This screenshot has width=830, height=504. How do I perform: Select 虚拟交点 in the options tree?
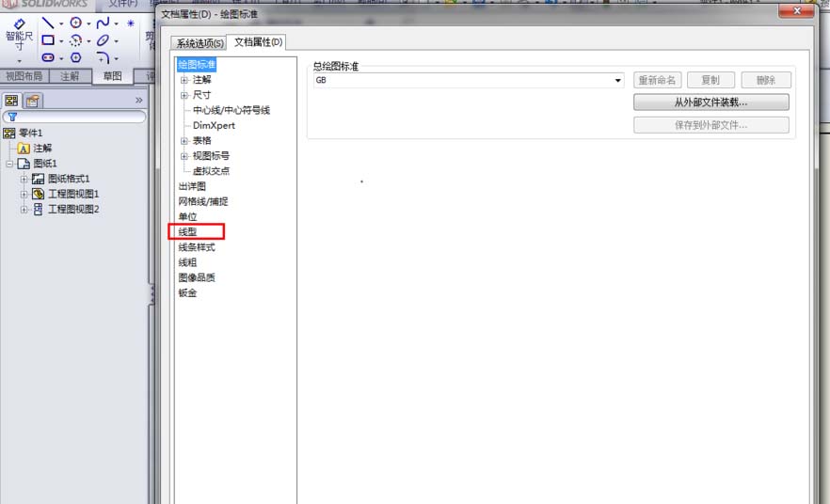[211, 171]
